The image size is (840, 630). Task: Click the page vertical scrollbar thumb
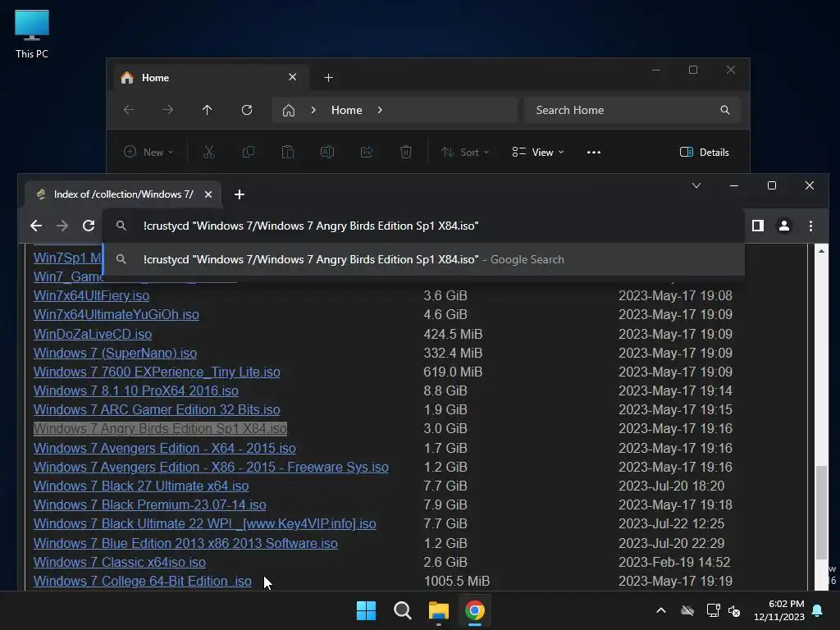point(821,513)
